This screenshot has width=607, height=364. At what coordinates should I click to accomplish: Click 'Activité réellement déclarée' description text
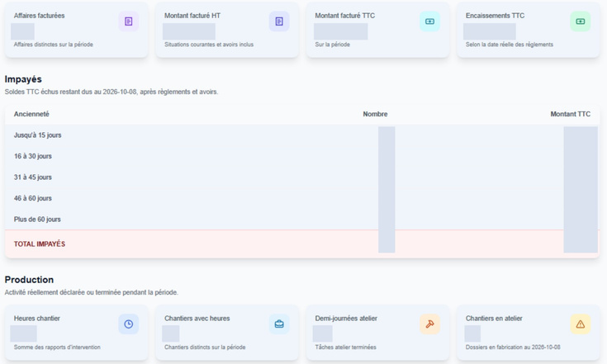pos(92,292)
